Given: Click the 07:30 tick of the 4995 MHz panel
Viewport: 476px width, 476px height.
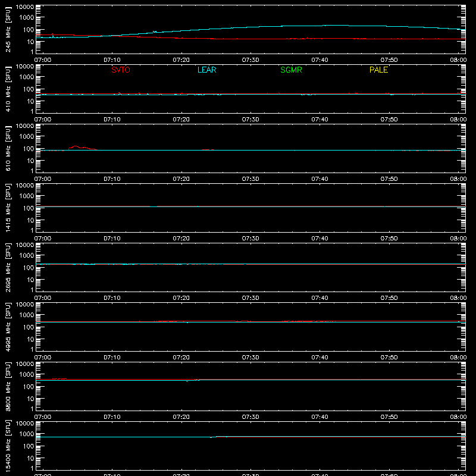Looking at the screenshot, I should (x=250, y=358).
